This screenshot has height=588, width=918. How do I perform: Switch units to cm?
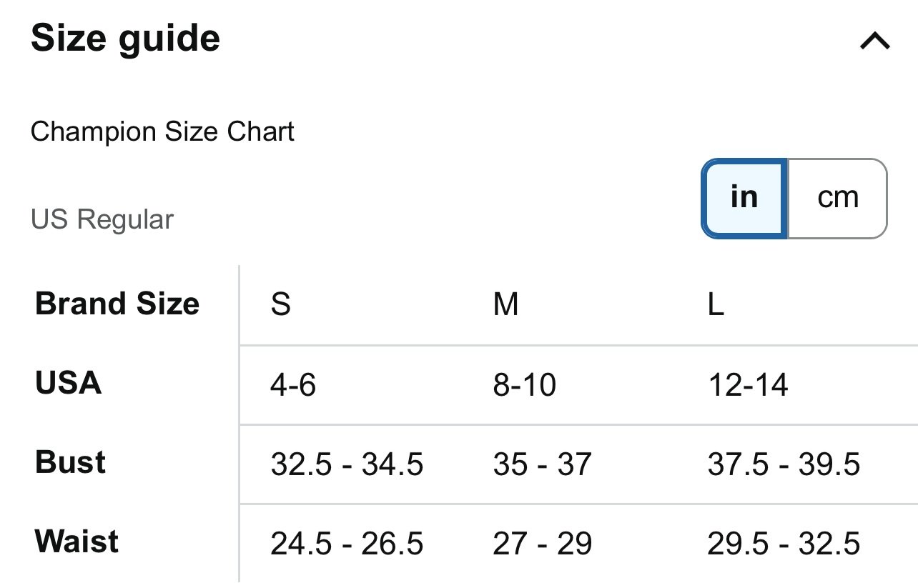click(837, 198)
